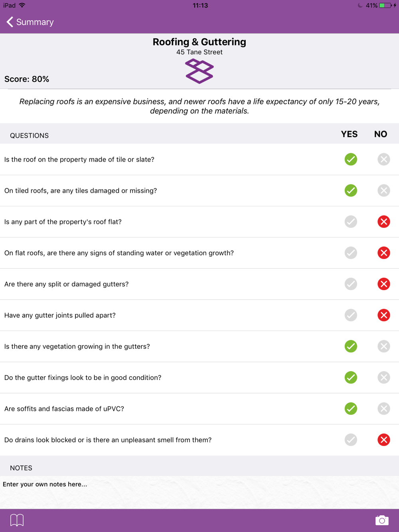This screenshot has height=532, width=399.
Task: Tap the green YES for gutter vegetation
Action: coord(351,346)
